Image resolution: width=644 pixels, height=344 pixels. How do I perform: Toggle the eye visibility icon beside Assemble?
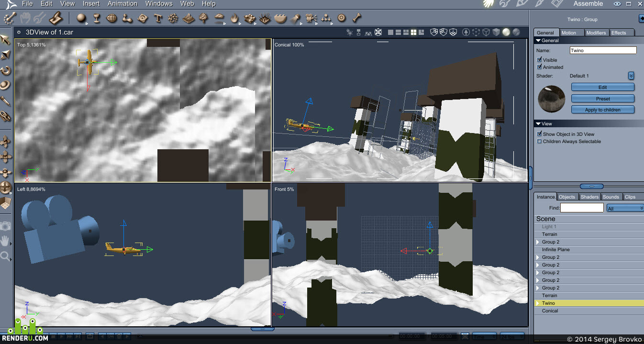617,4
